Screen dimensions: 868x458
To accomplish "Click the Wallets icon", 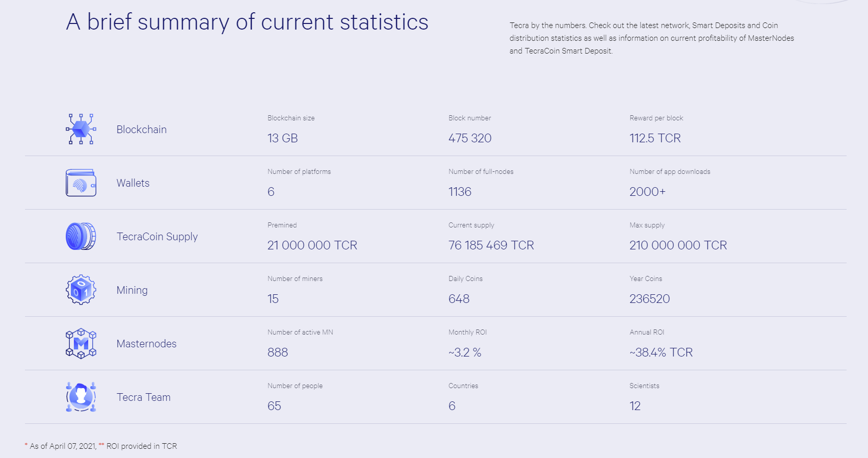I will point(81,183).
